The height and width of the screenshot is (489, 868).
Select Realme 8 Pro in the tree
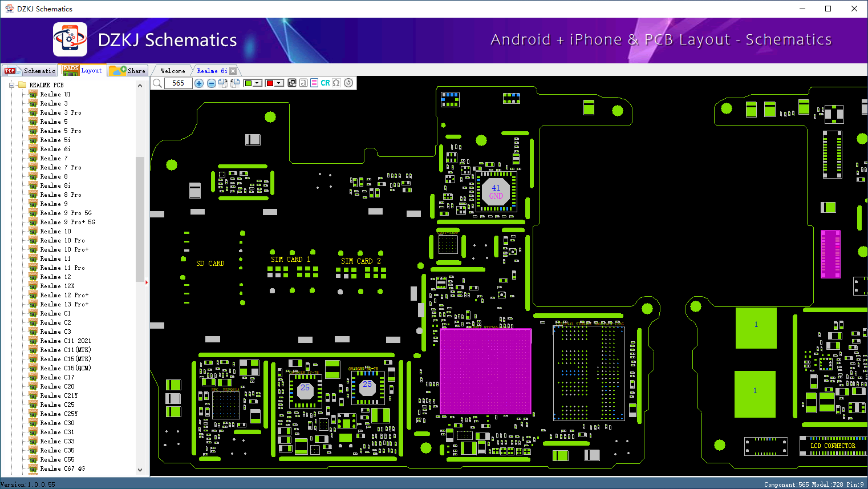pyautogui.click(x=60, y=195)
